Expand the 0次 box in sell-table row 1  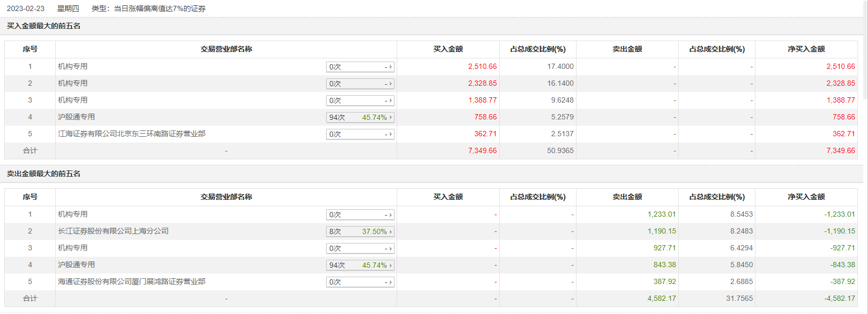(x=360, y=215)
